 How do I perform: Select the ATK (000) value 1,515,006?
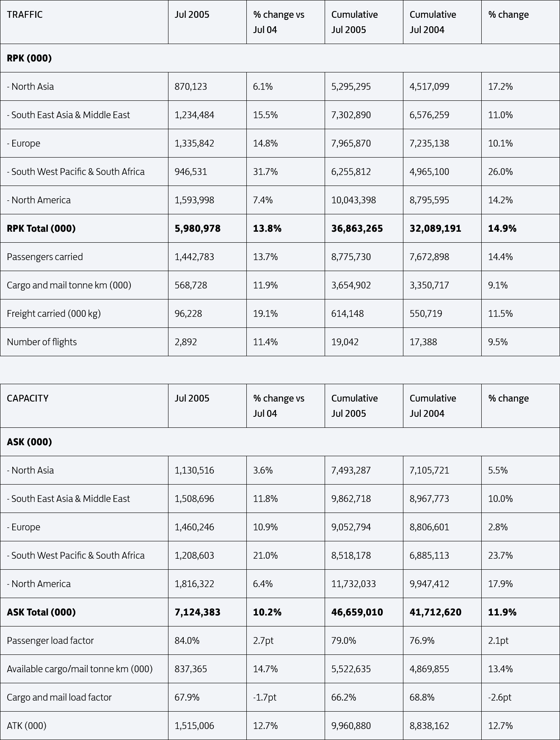coord(207,726)
